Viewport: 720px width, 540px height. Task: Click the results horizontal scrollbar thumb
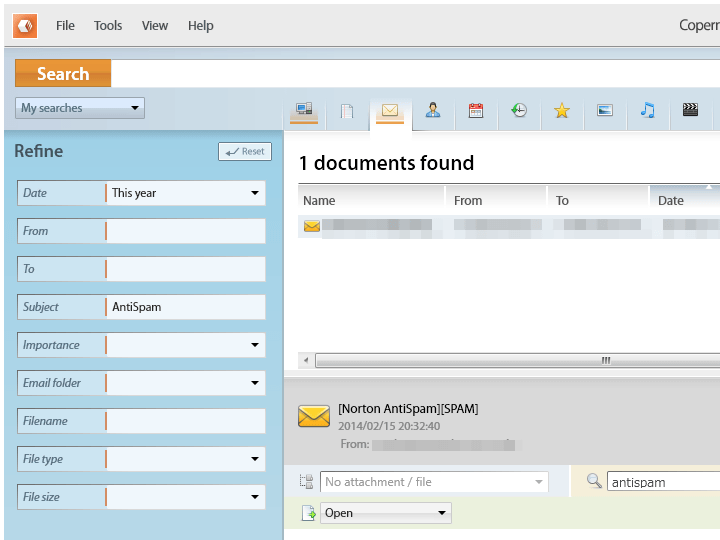pos(518,360)
